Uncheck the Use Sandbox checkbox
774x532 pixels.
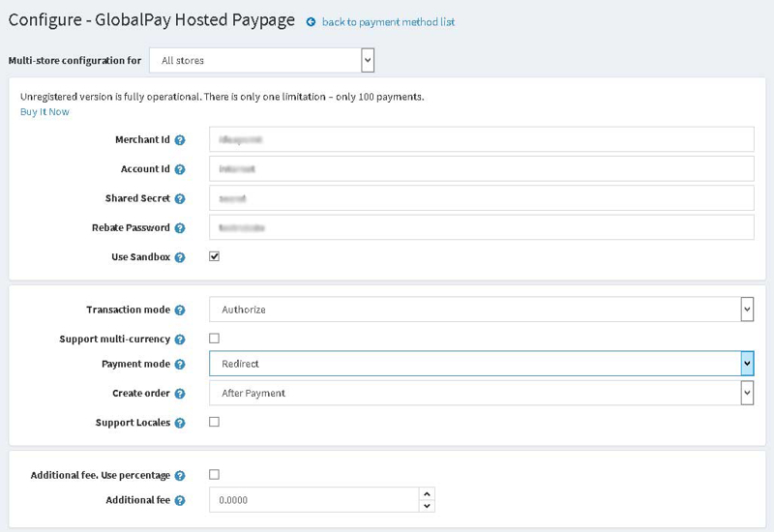(214, 256)
